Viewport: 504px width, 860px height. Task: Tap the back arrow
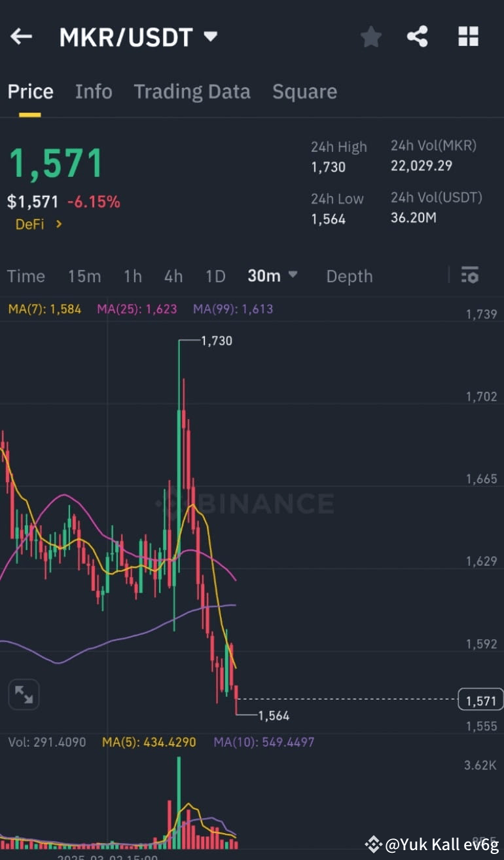tap(20, 36)
